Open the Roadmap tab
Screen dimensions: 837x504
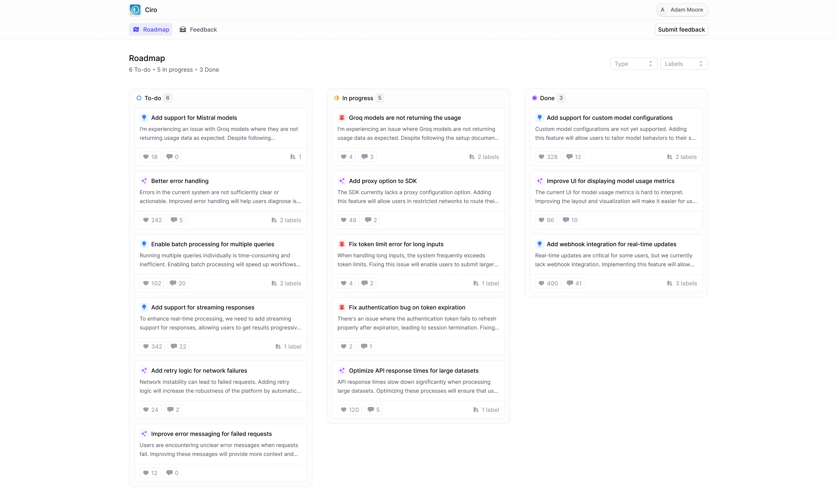[x=151, y=30]
